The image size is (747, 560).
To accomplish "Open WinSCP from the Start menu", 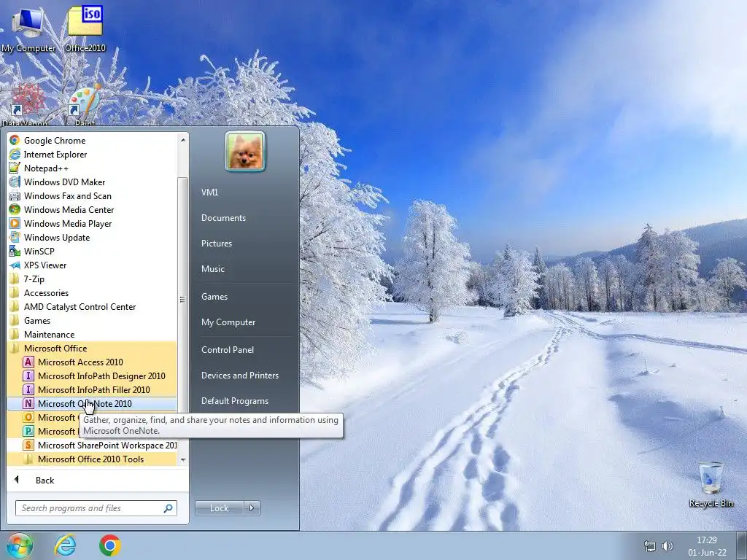I will coord(91,251).
